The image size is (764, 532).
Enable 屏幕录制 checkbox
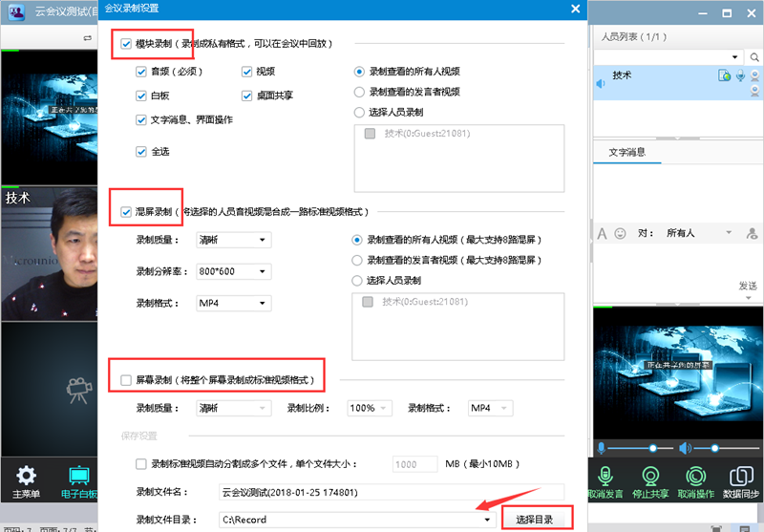pyautogui.click(x=126, y=380)
